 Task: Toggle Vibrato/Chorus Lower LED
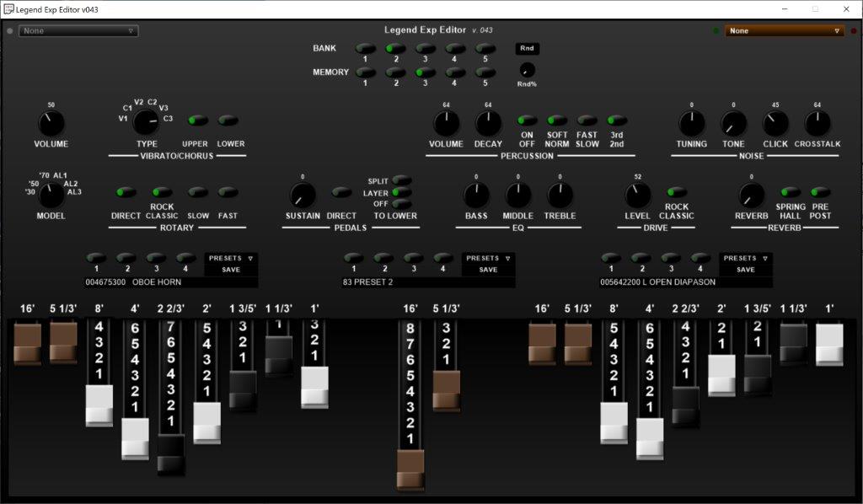click(x=228, y=120)
